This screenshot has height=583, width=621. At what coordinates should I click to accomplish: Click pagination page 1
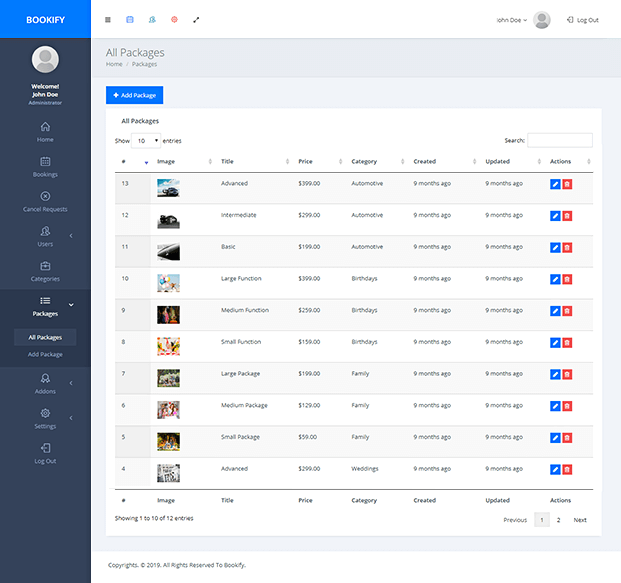(542, 520)
